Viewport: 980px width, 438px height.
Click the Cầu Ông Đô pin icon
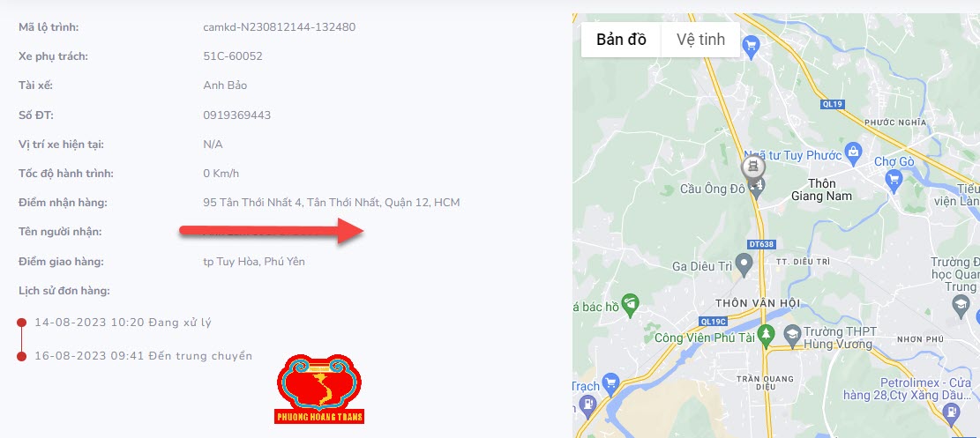point(756,188)
